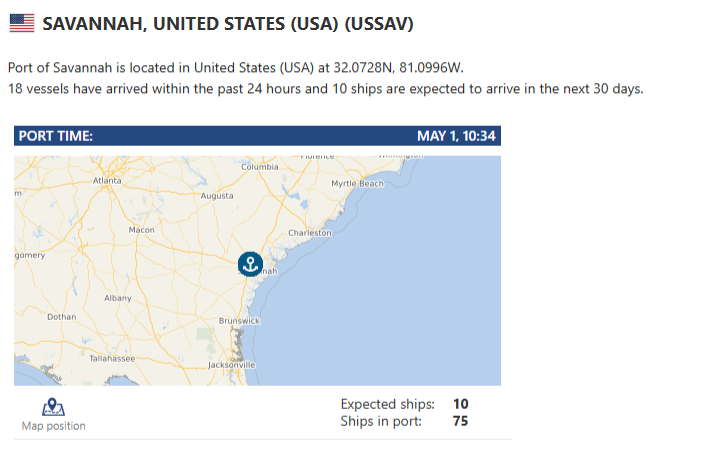Click Macon on the map

coord(141,230)
